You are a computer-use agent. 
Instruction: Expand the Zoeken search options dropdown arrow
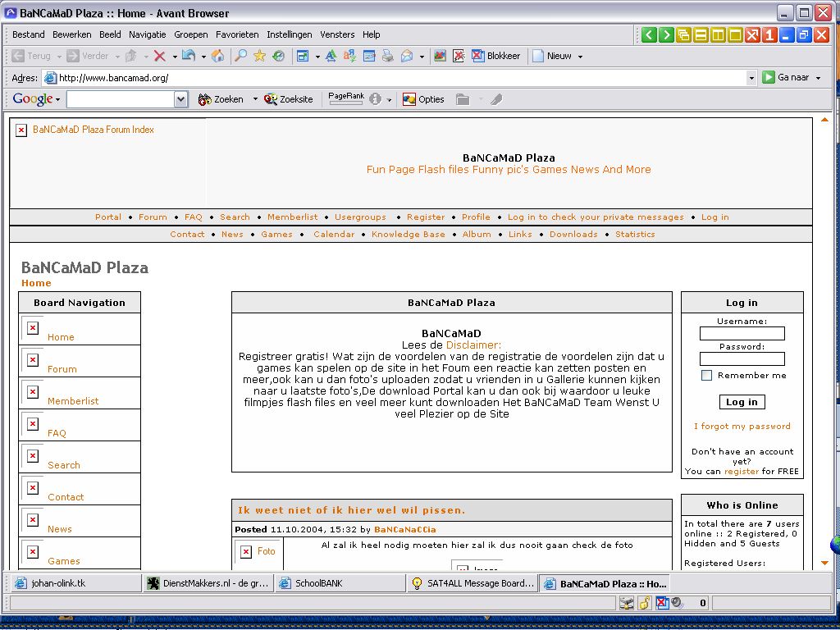tap(255, 99)
